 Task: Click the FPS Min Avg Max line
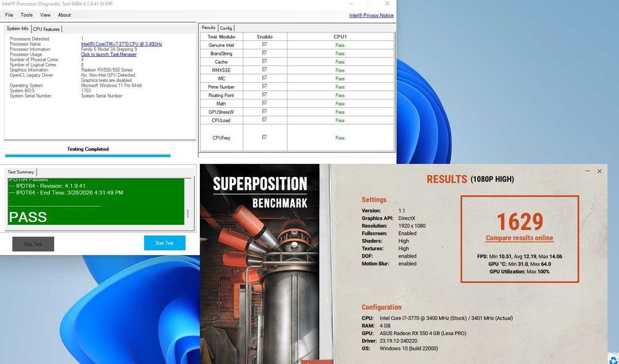(x=519, y=256)
